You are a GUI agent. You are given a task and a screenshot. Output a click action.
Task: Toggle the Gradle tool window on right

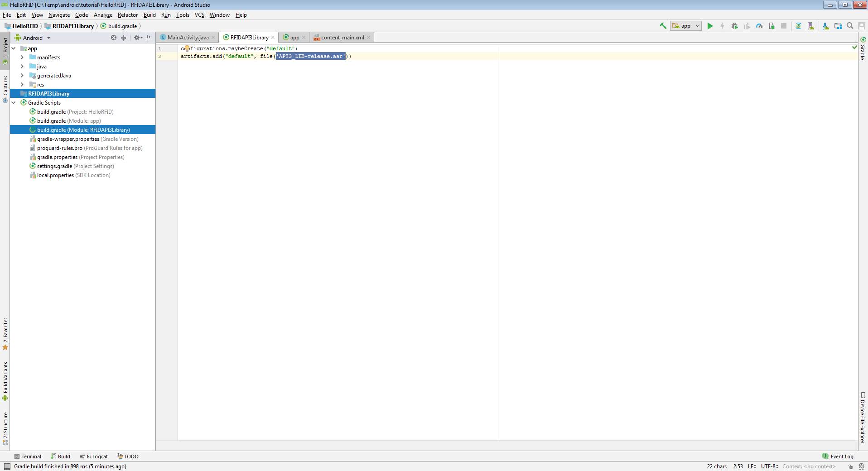tap(863, 49)
